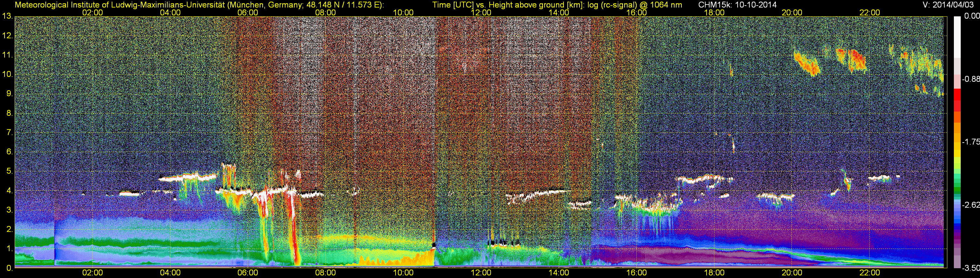Image resolution: width=980 pixels, height=278 pixels.
Task: Click the 18:00 label on the bottom time axis
Action: pos(714,273)
